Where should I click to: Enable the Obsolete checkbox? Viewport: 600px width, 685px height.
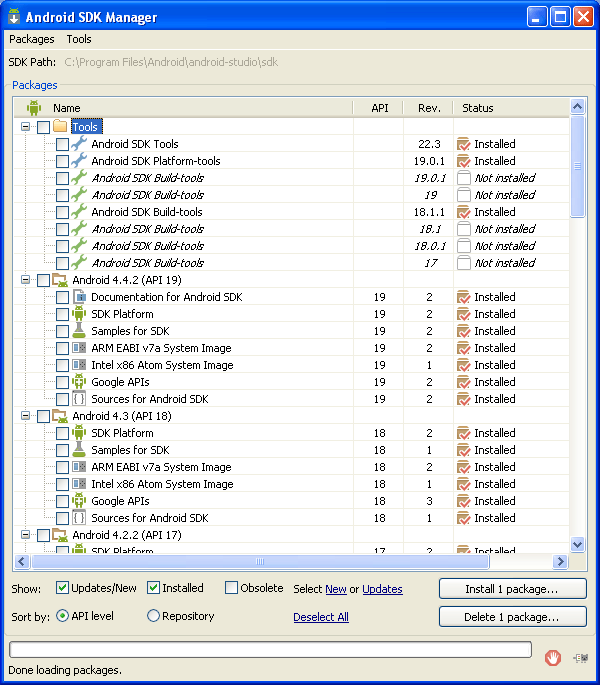point(231,588)
